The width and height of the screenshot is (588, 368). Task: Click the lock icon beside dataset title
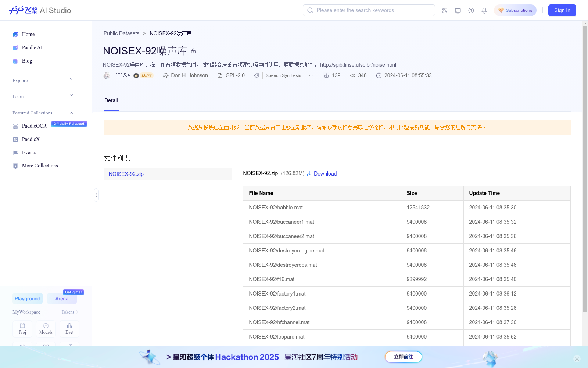point(193,51)
